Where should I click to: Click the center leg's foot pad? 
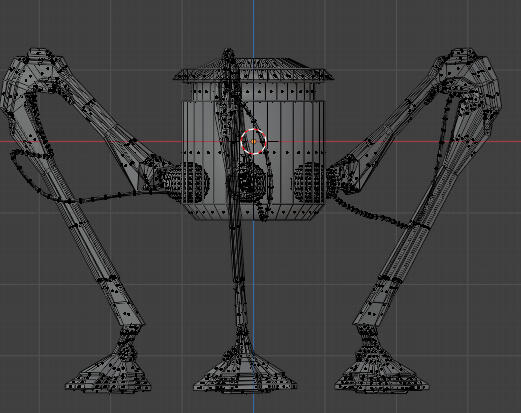tap(245, 373)
